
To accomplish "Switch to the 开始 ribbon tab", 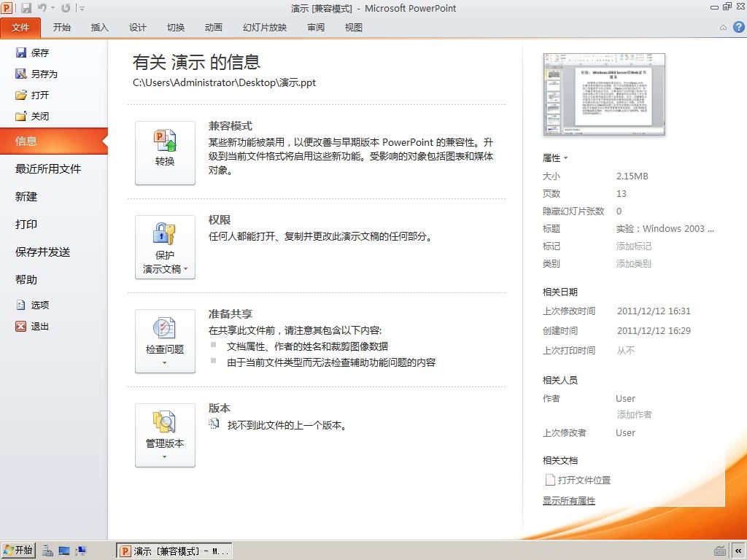I will coord(62,28).
